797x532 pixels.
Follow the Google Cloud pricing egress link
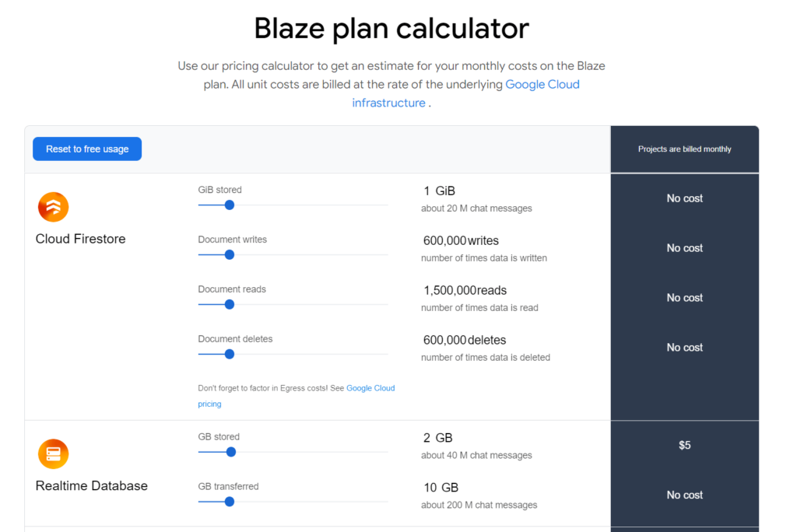[370, 388]
